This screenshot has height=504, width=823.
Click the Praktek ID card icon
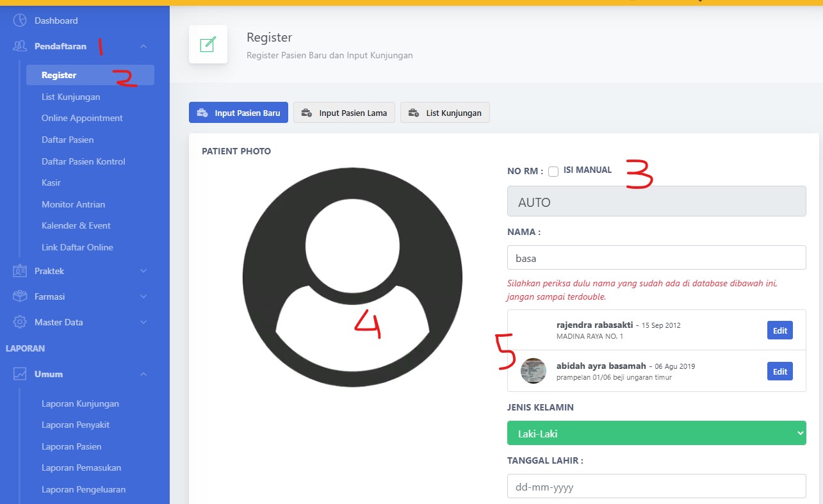[20, 271]
